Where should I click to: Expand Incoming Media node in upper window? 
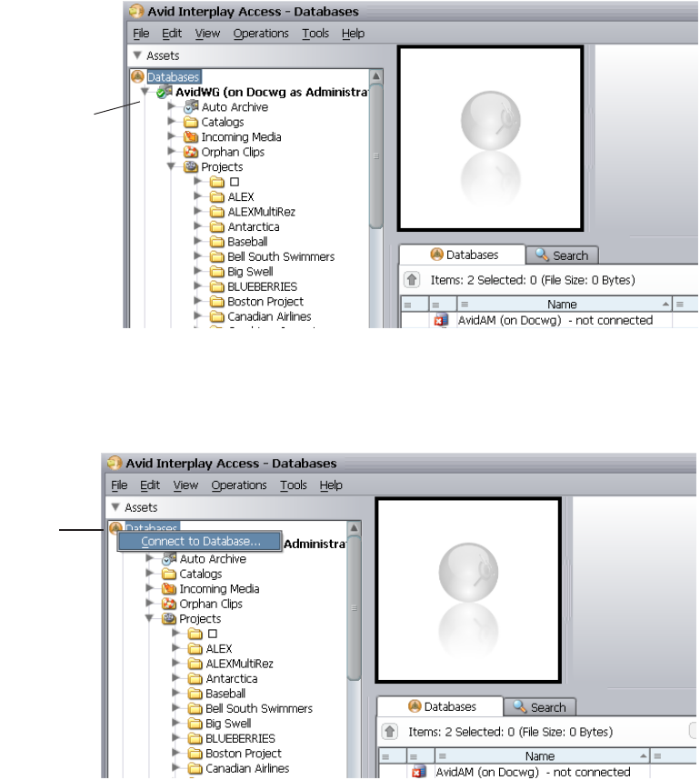coord(172,136)
